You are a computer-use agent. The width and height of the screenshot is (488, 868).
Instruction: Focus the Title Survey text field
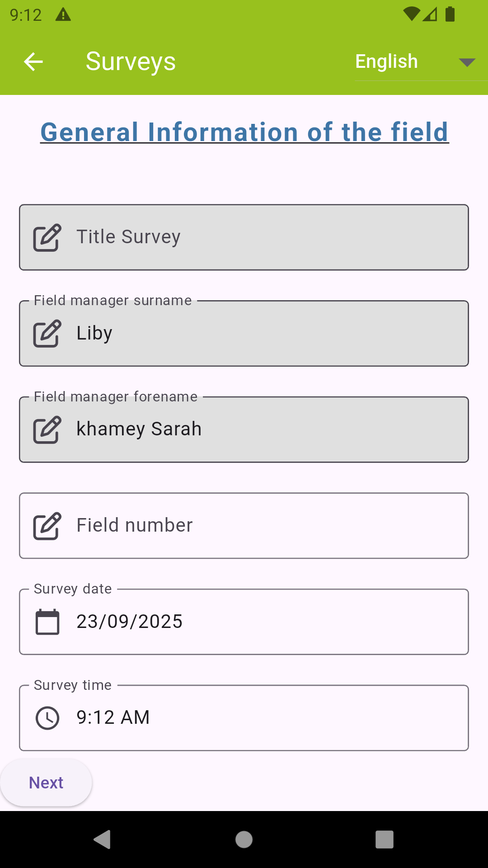(x=271, y=237)
